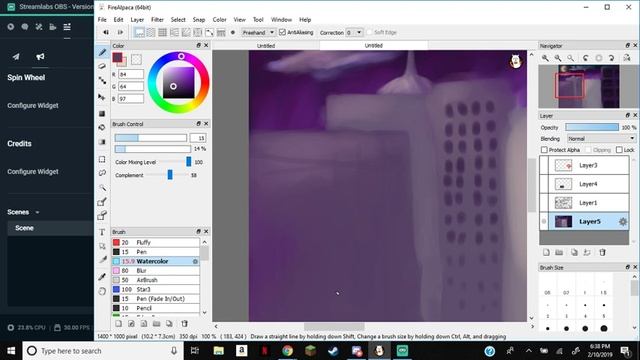Viewport: 640px width, 360px height.
Task: Open Layer5 settings gear
Action: [x=623, y=222]
